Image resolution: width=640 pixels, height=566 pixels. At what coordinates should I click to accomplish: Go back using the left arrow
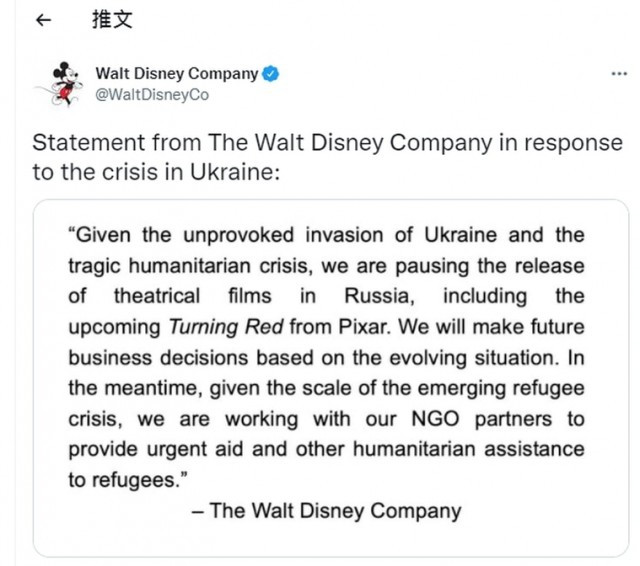[x=43, y=20]
